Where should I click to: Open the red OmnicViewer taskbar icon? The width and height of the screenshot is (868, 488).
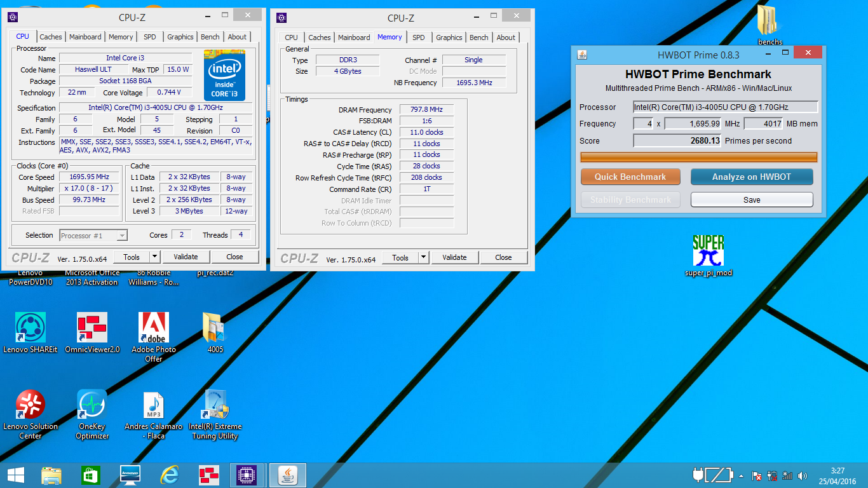209,475
